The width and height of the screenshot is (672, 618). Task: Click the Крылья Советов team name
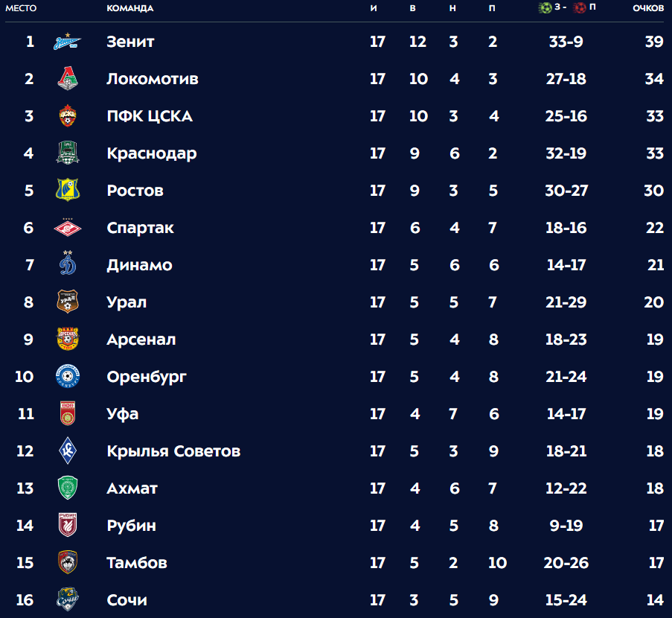coord(173,451)
